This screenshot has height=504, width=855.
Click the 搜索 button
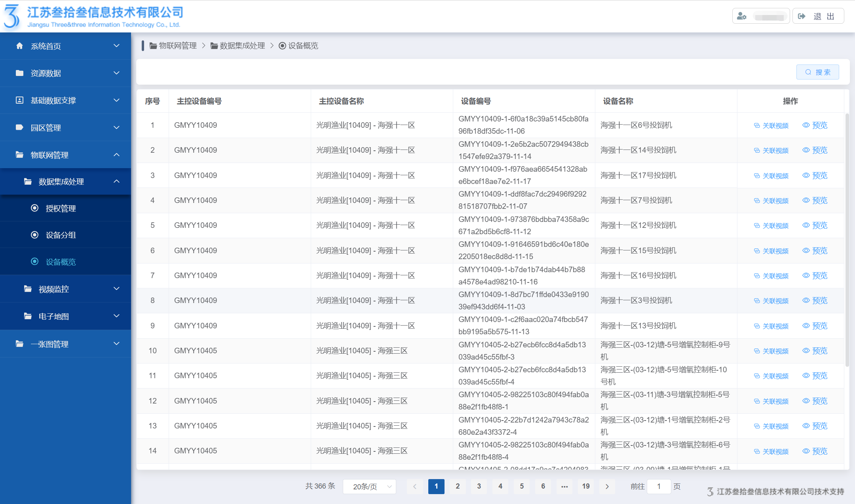coord(817,72)
